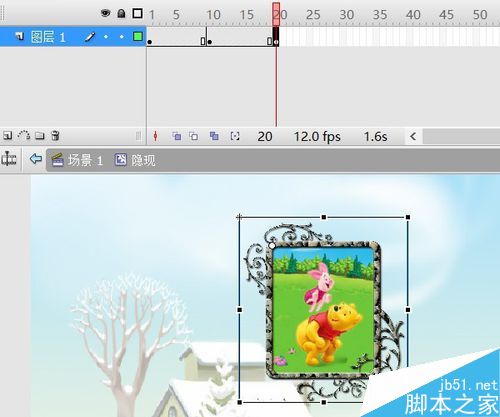Click the outline square in timeline header
This screenshot has width=500, height=417.
[137, 13]
